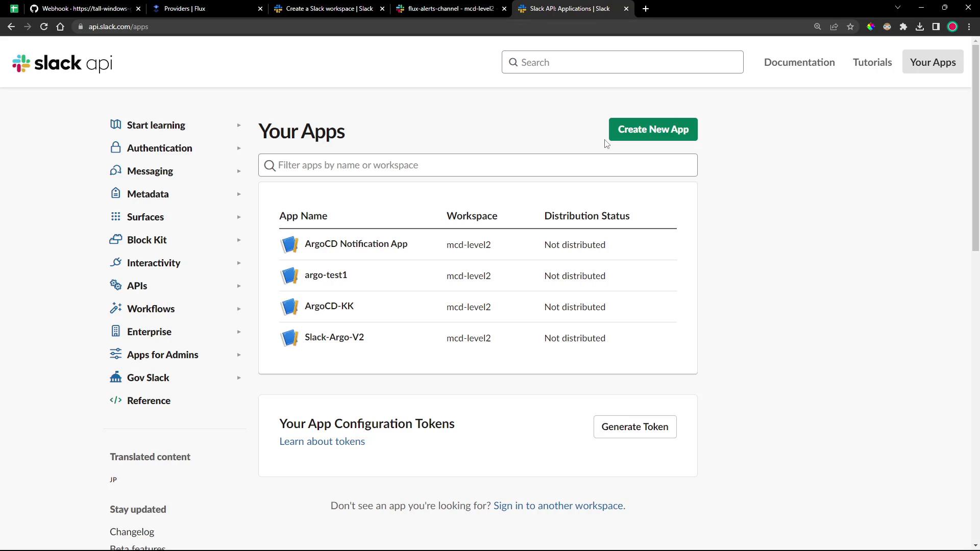Open a new browser tab

(646, 9)
